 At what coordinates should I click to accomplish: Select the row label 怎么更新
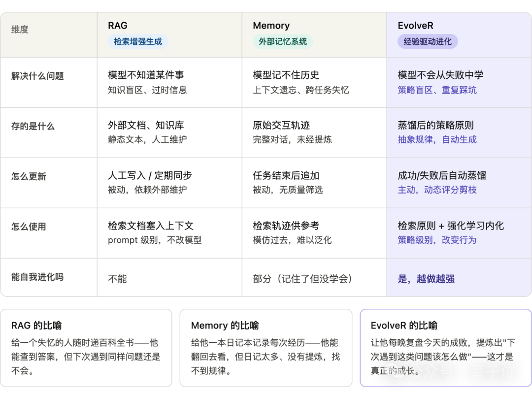29,176
